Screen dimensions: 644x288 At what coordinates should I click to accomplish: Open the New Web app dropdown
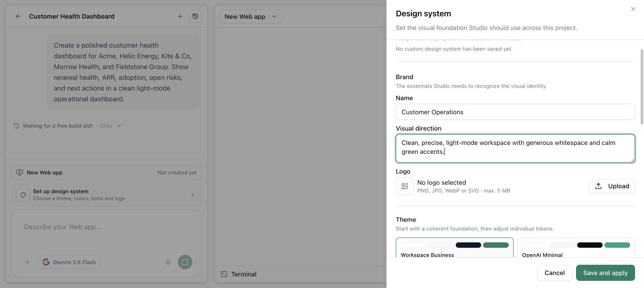point(251,17)
